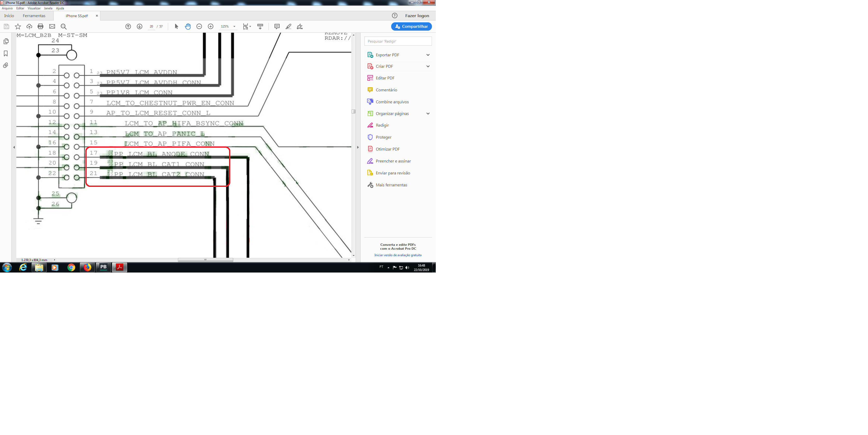The width and height of the screenshot is (868, 435).
Task: Expand the Criar PDF chevron
Action: pyautogui.click(x=428, y=66)
